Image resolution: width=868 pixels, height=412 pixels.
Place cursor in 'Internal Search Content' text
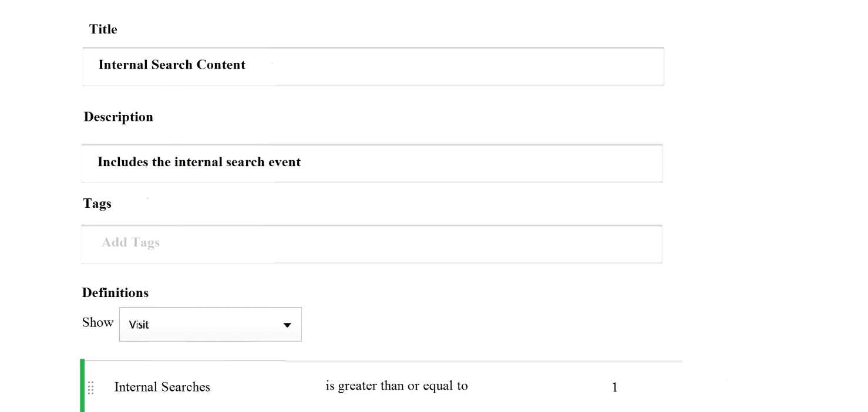pyautogui.click(x=171, y=65)
